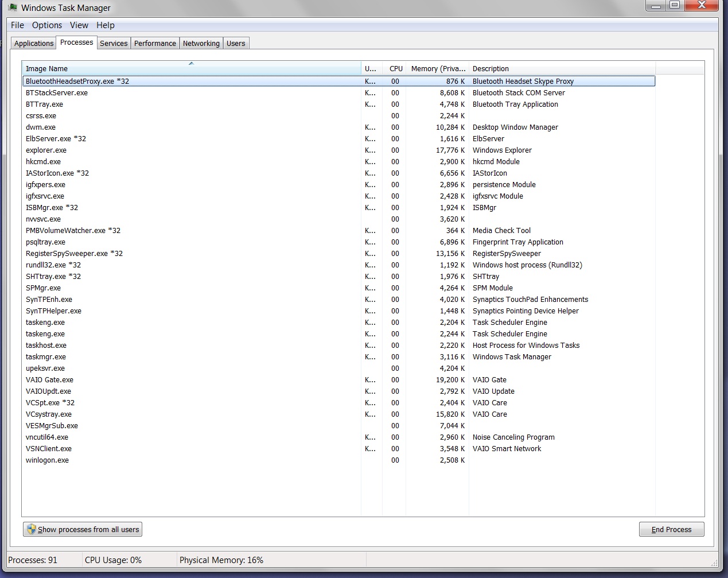
Task: Open the View menu
Action: [x=79, y=25]
